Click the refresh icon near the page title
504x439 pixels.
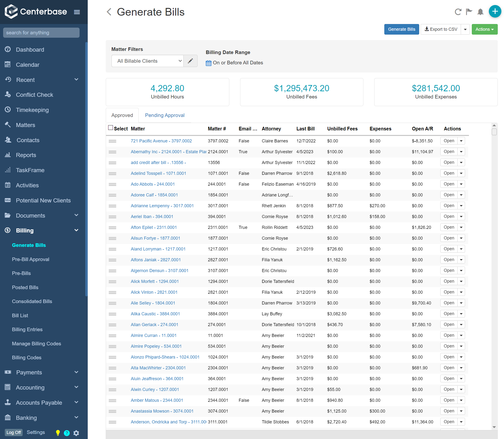(458, 12)
